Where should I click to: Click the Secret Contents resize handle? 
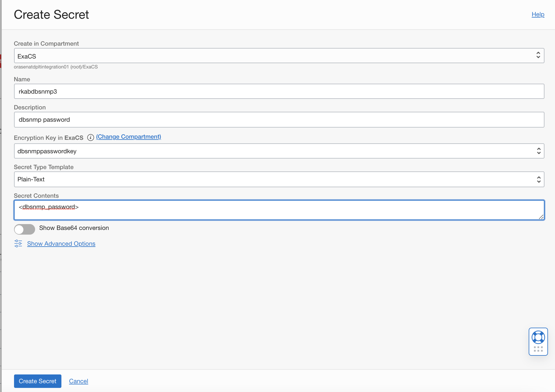pyautogui.click(x=541, y=217)
